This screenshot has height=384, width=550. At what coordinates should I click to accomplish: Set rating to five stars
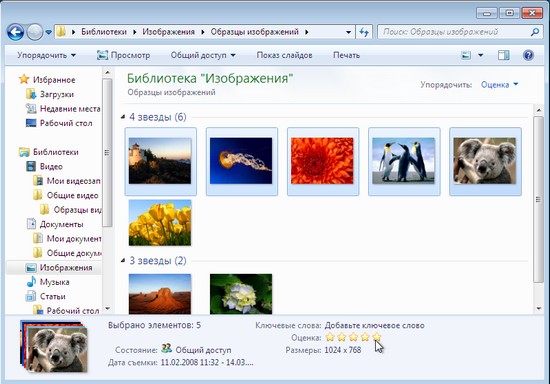point(377,337)
